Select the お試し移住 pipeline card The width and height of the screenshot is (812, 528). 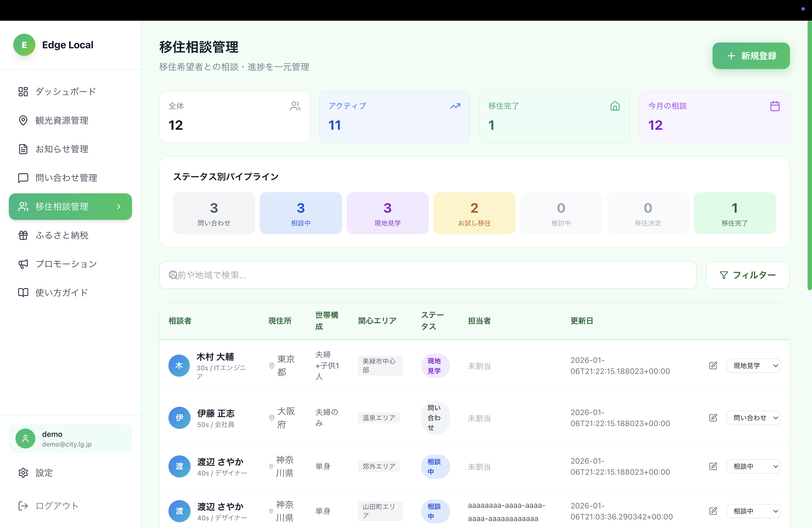coord(474,213)
